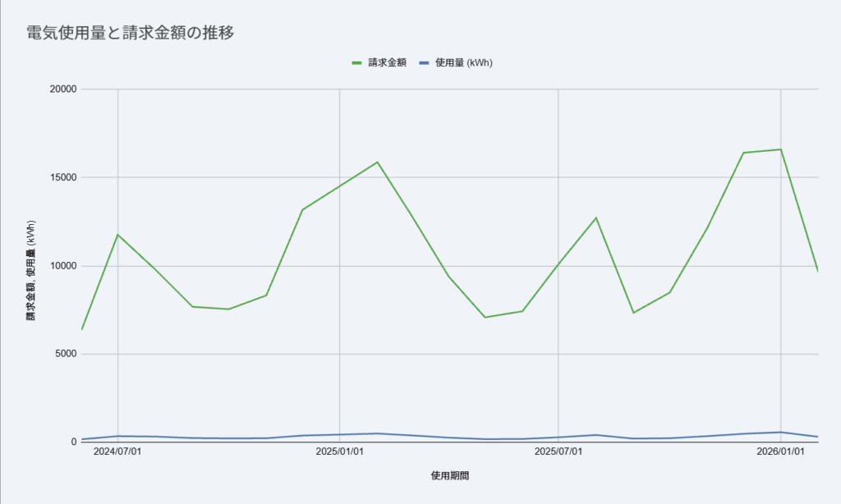This screenshot has height=504, width=841.
Task: Click the 2025/01/01 x-axis date label
Action: pyautogui.click(x=339, y=451)
